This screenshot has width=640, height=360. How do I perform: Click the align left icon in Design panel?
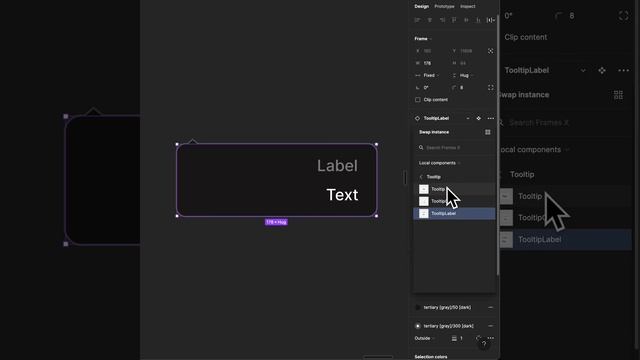(417, 20)
